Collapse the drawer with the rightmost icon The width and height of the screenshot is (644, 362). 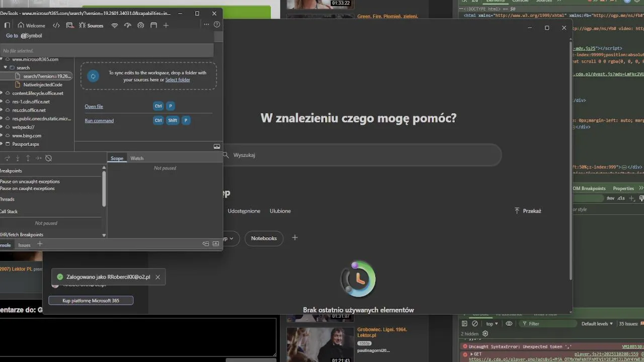pos(216,244)
